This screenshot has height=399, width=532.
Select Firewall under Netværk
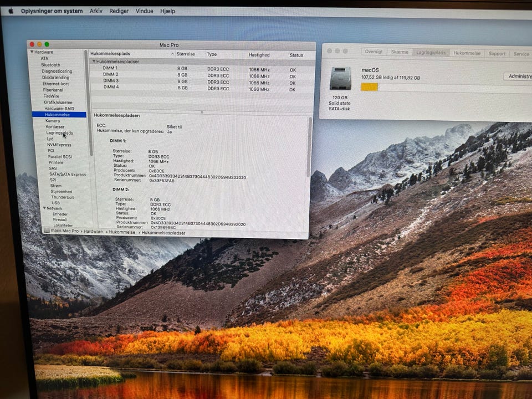(x=60, y=219)
